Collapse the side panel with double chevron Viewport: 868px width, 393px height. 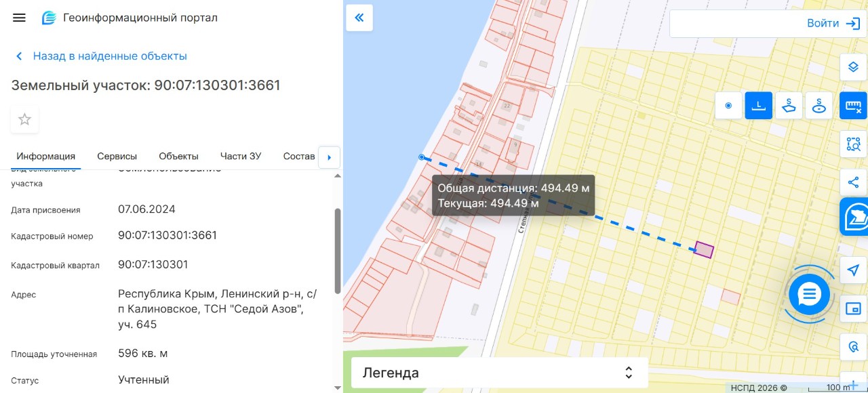pyautogui.click(x=359, y=18)
